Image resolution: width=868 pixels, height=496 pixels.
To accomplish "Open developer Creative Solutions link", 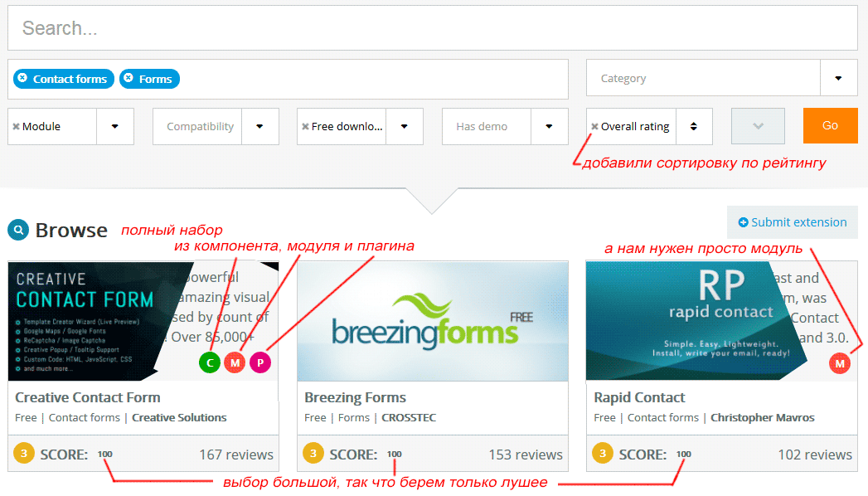I will click(x=179, y=417).
